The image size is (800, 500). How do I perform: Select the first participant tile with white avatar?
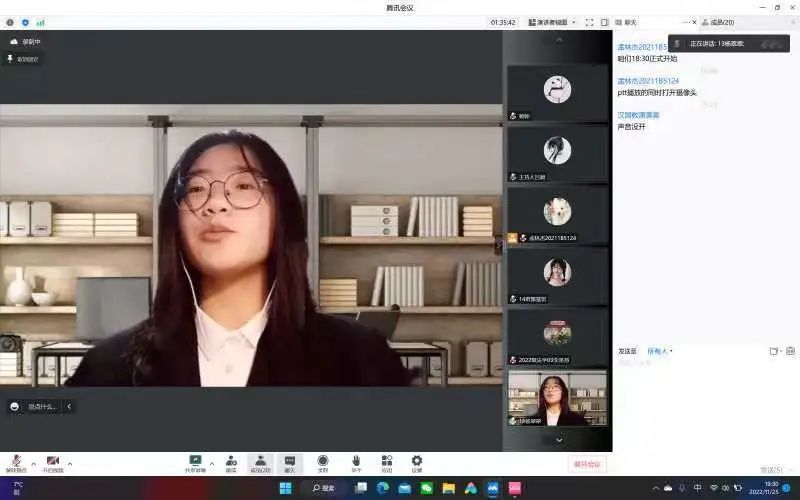(x=557, y=93)
